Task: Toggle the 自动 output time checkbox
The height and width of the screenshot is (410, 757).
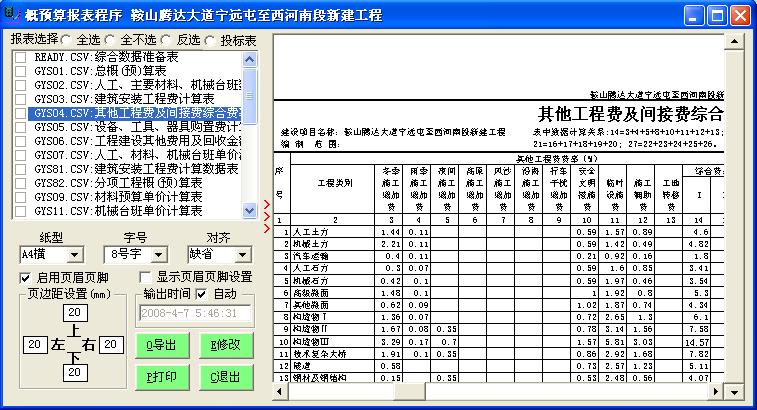Action: [x=201, y=294]
